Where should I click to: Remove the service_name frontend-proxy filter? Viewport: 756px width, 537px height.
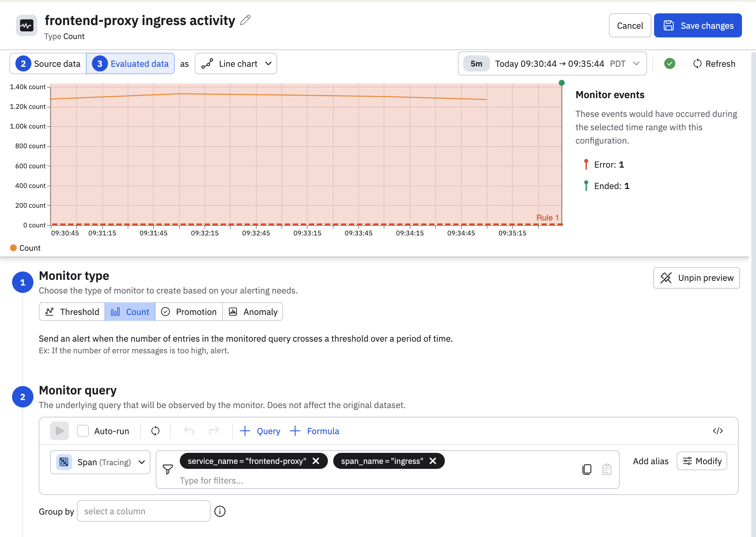[x=316, y=461]
